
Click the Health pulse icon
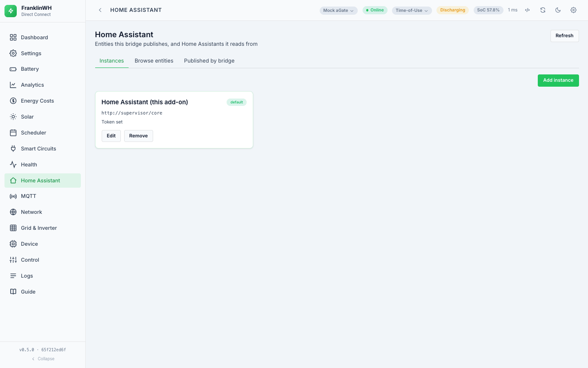[x=13, y=165]
